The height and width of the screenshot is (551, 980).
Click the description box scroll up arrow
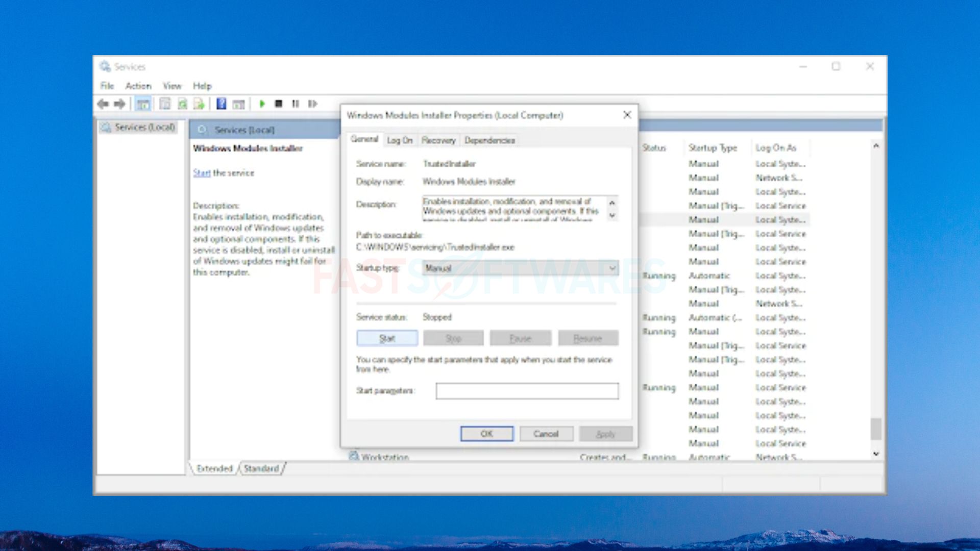click(x=612, y=203)
